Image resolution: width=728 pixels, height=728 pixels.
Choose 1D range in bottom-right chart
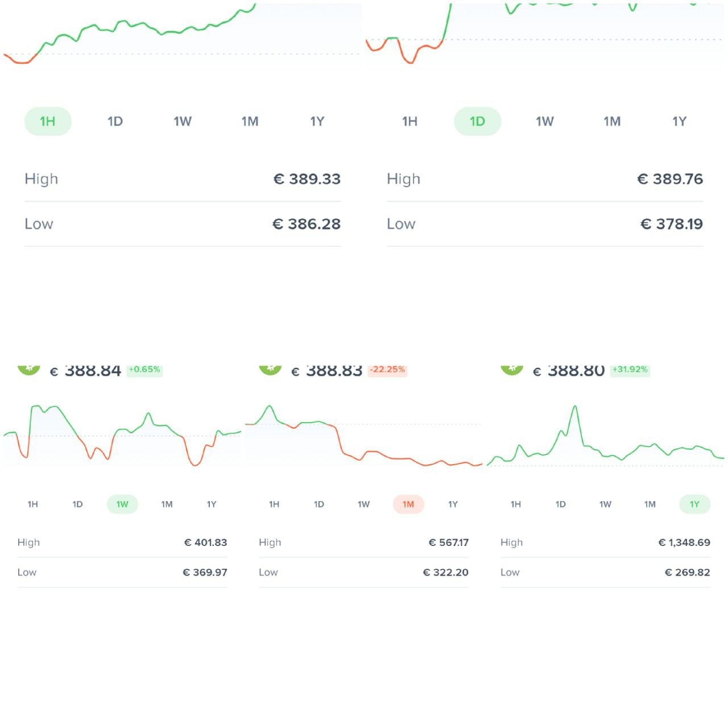click(x=560, y=504)
